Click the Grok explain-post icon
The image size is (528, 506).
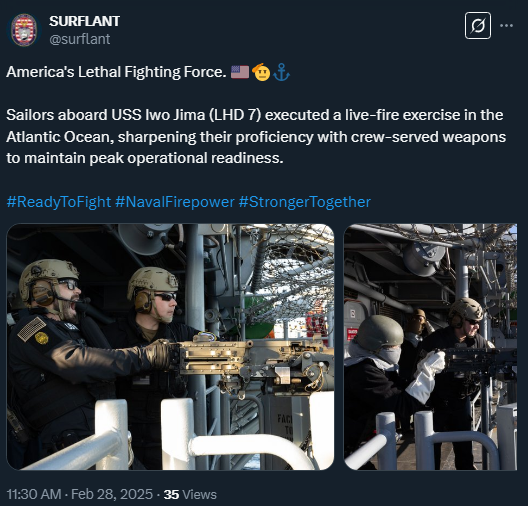[477, 26]
